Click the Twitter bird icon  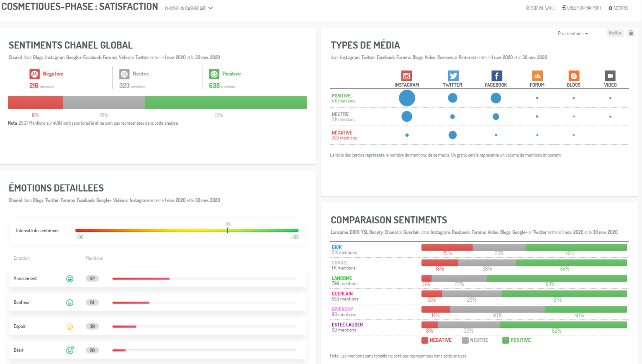click(453, 76)
